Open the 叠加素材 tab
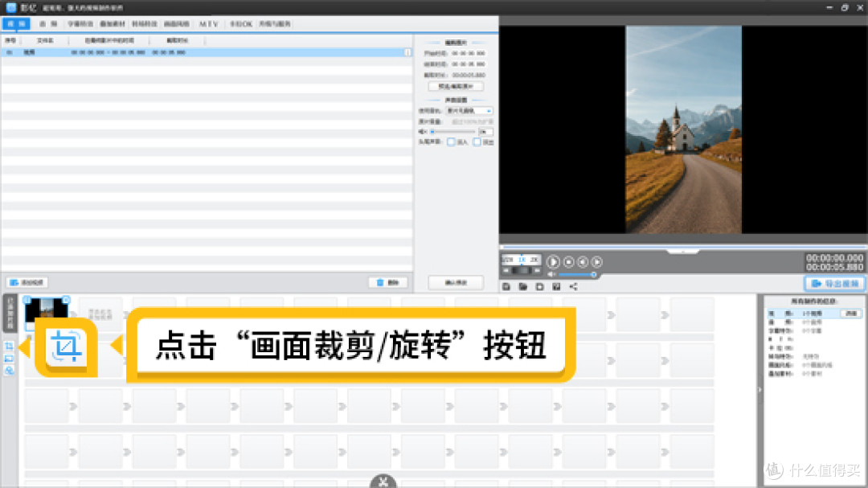868x488 pixels. [x=113, y=24]
